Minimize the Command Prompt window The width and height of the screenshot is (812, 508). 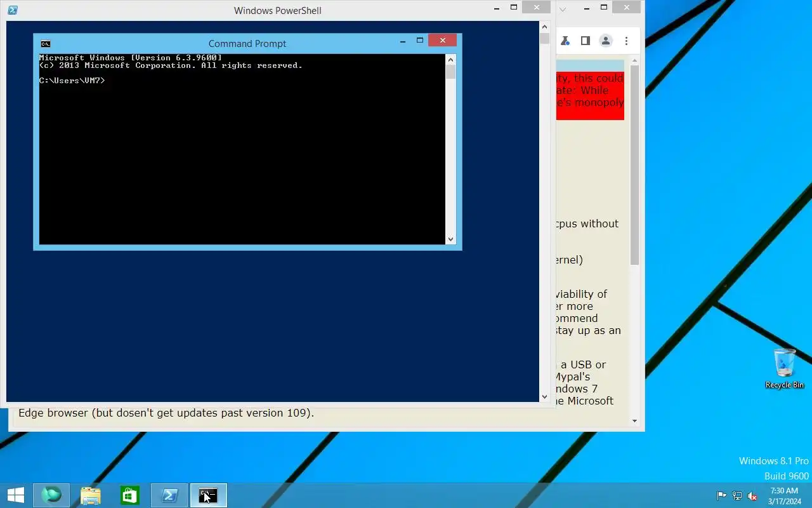(403, 41)
